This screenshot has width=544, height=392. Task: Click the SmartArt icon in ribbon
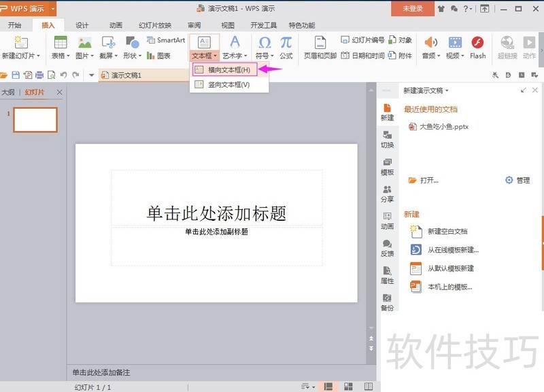[166, 41]
